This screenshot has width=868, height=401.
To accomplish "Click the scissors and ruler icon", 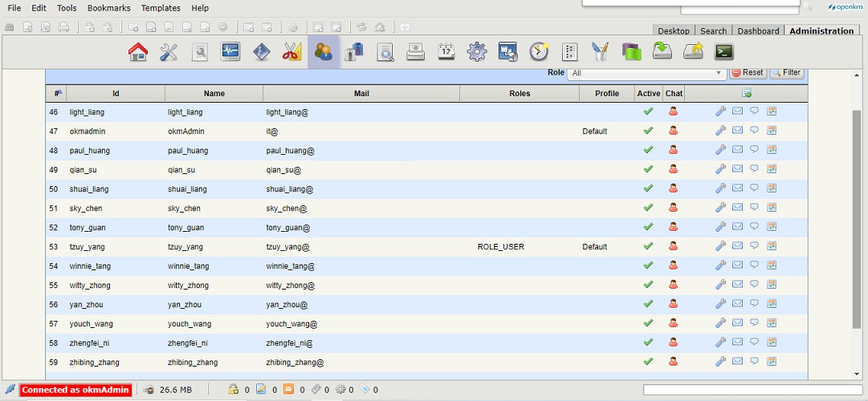I will click(x=291, y=52).
